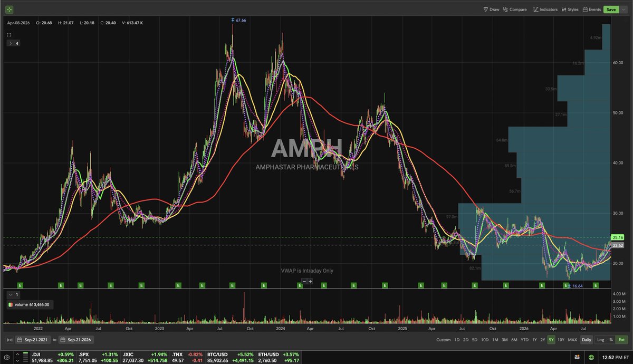Screen dimensions: 633x364
Task: Open the chart Styles options
Action: 570,9
